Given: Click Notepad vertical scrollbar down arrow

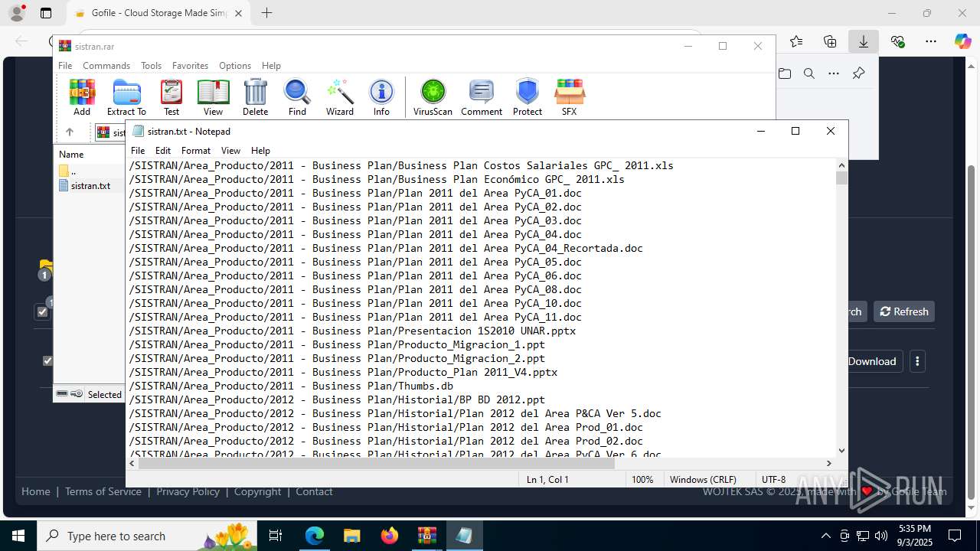Looking at the screenshot, I should 842,451.
